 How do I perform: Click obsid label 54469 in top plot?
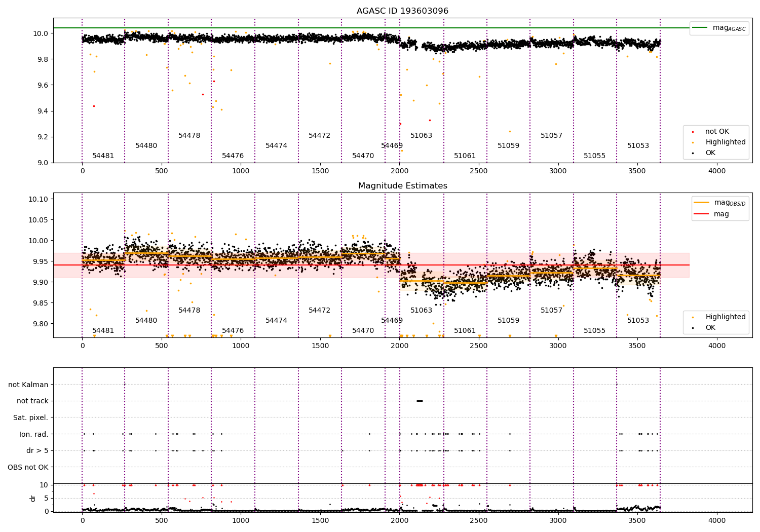coord(392,146)
